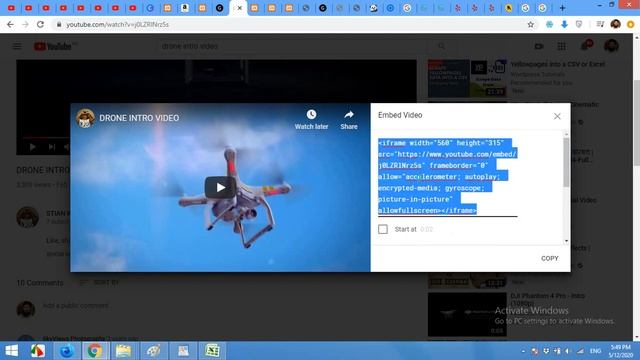Open the YouTube create video icon
Viewport: 640px width, 360px height.
click(539, 46)
